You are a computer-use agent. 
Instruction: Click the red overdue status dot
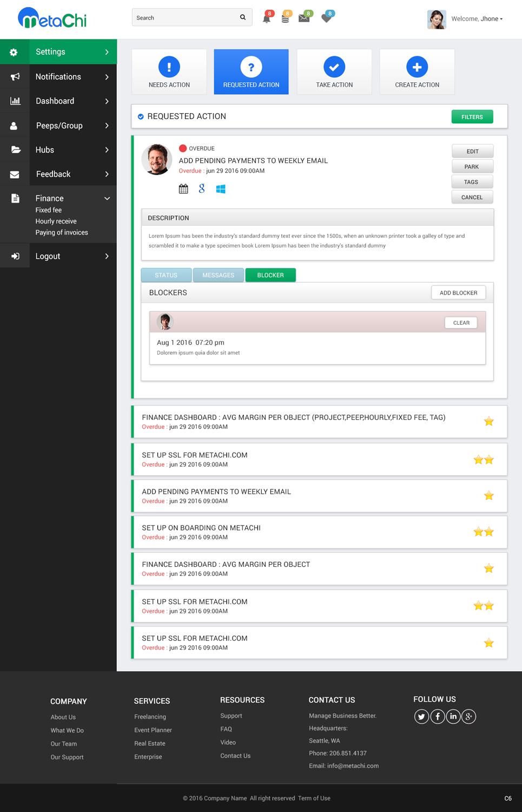[183, 148]
